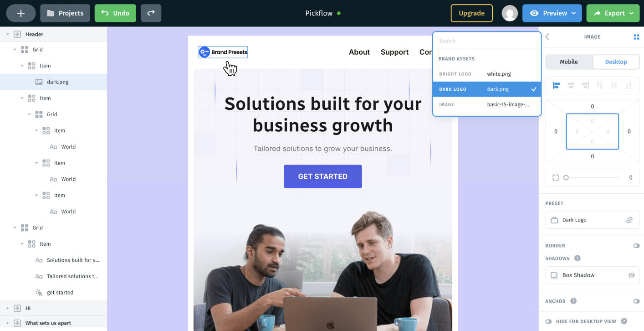Click the back chevron in Image panel
Screen dimensions: 644x331
547,37
